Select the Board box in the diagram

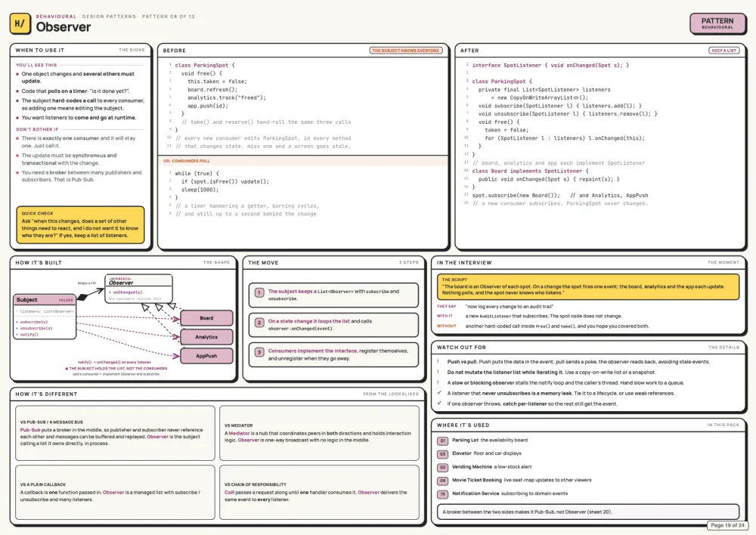(x=206, y=318)
